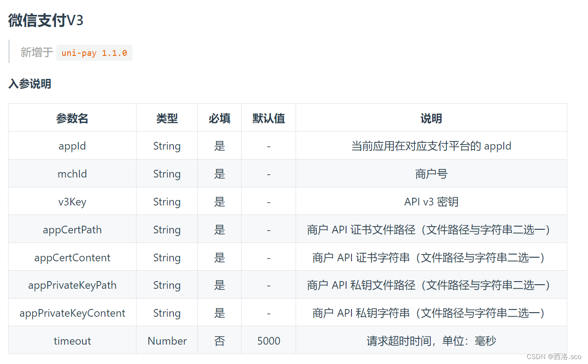Click the dash default value in the appCertContent row

click(269, 258)
